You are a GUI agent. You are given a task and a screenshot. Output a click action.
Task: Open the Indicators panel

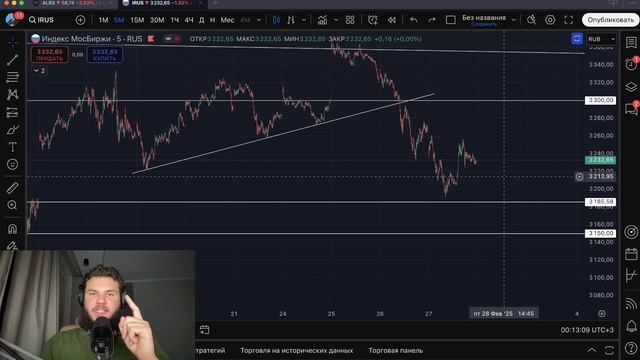tap(322, 20)
